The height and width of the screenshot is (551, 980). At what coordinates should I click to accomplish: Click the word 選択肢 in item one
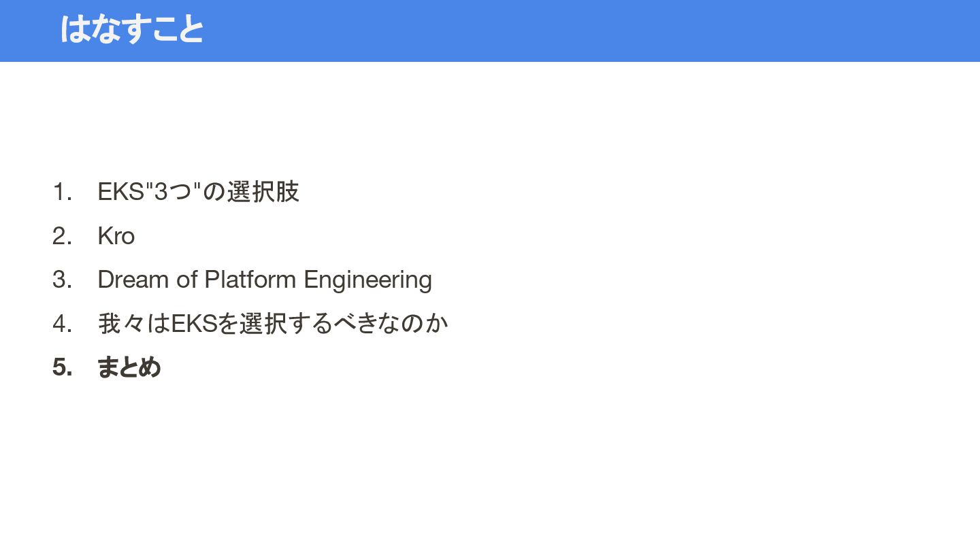click(263, 192)
